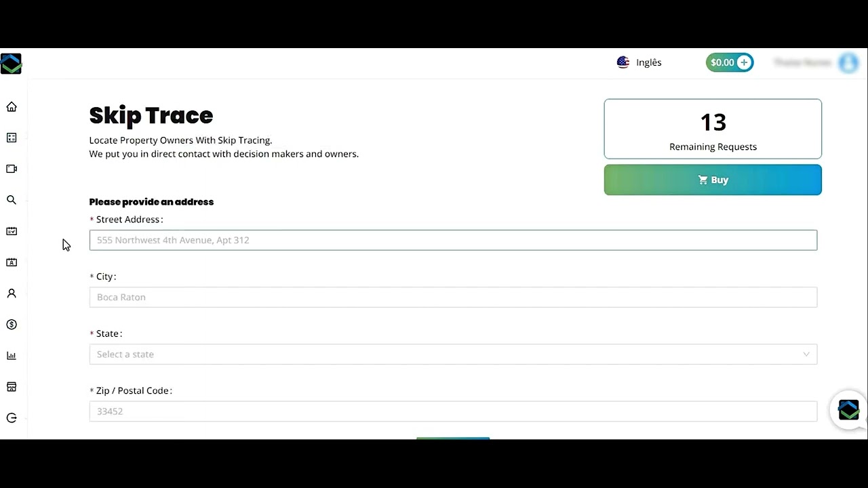Click the dollar coin icon in sidebar
The width and height of the screenshot is (868, 488).
[12, 325]
